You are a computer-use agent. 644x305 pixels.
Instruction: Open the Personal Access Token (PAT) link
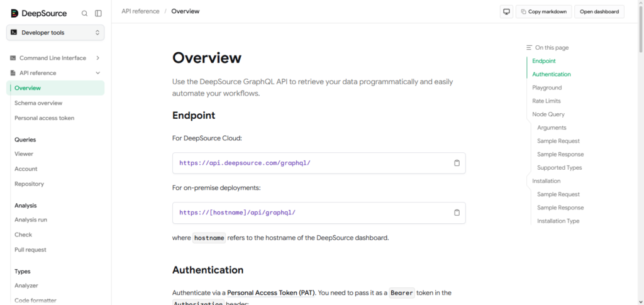pyautogui.click(x=271, y=293)
